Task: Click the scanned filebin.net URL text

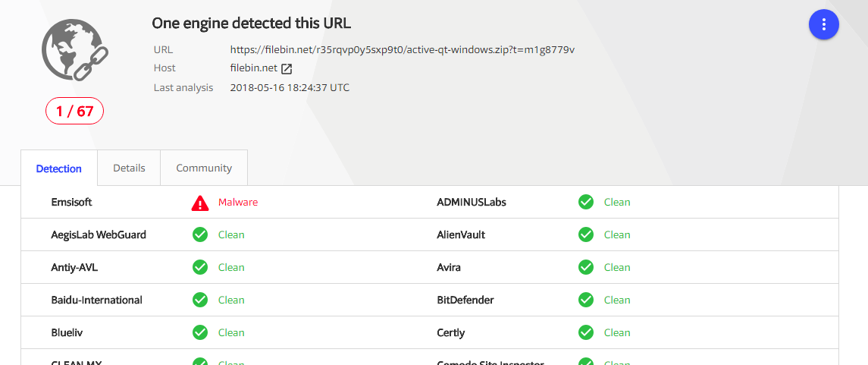Action: (x=403, y=50)
